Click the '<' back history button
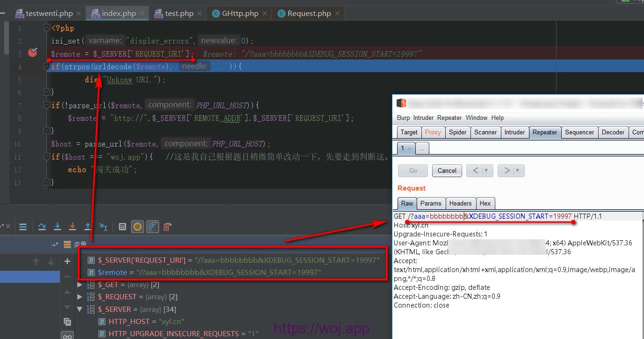 [475, 171]
